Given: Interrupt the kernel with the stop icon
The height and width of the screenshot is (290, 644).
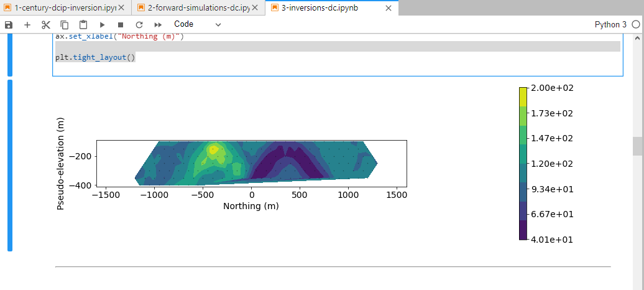Looking at the screenshot, I should coord(121,25).
